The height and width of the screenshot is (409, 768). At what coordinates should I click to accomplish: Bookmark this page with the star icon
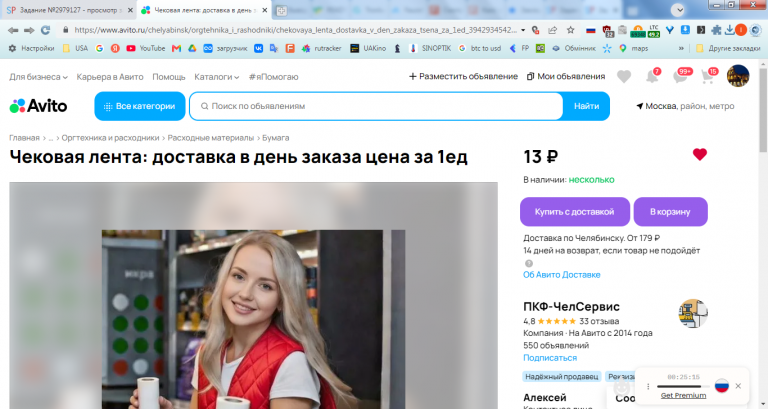(571, 30)
